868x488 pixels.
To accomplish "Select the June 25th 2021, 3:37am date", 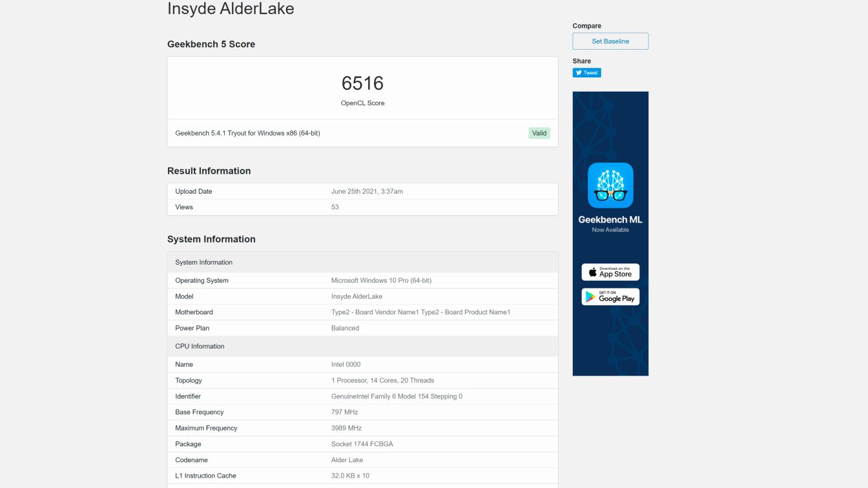I will (x=367, y=192).
